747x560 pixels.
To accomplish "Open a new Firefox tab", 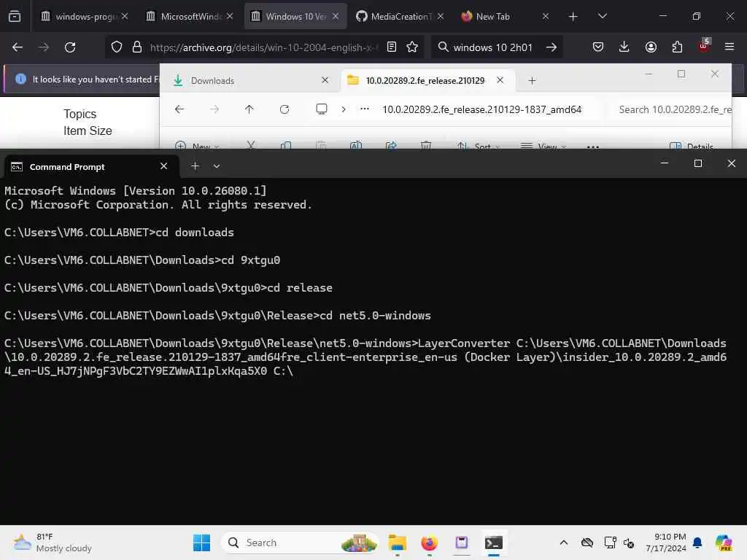I will point(573,17).
